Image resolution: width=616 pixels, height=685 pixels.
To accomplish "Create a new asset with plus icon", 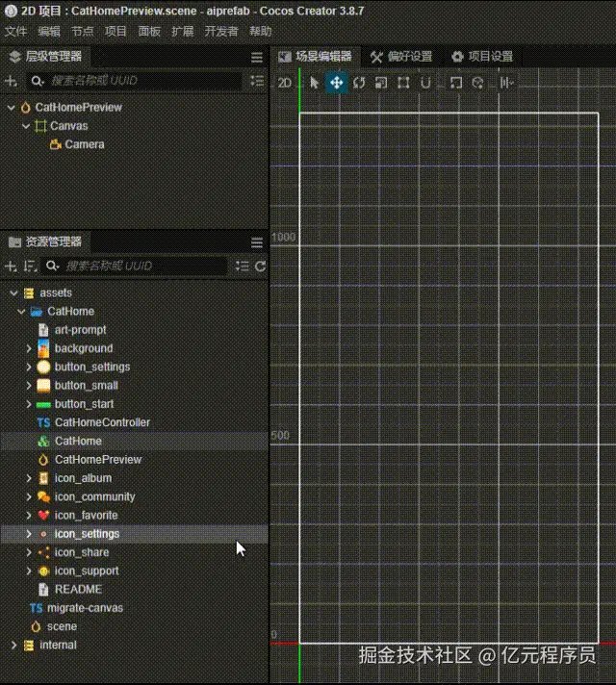I will pyautogui.click(x=11, y=266).
